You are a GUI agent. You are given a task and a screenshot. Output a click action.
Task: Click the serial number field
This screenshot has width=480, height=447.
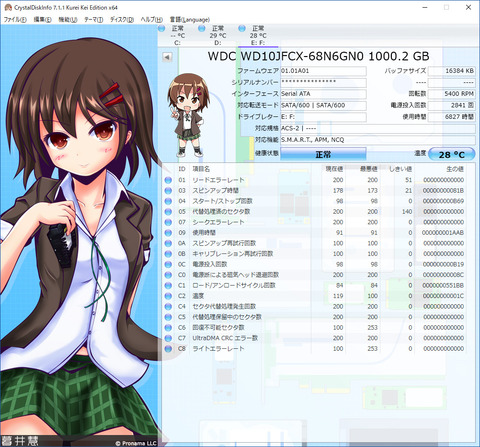point(323,82)
